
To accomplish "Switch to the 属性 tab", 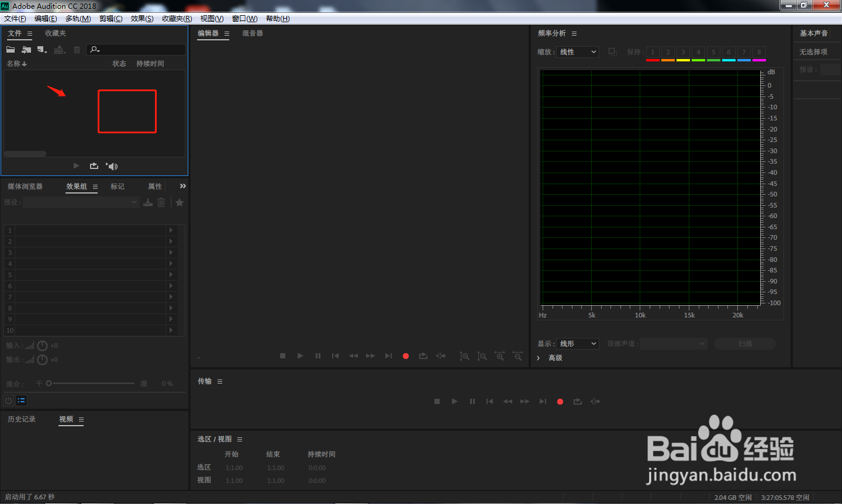I will (155, 187).
